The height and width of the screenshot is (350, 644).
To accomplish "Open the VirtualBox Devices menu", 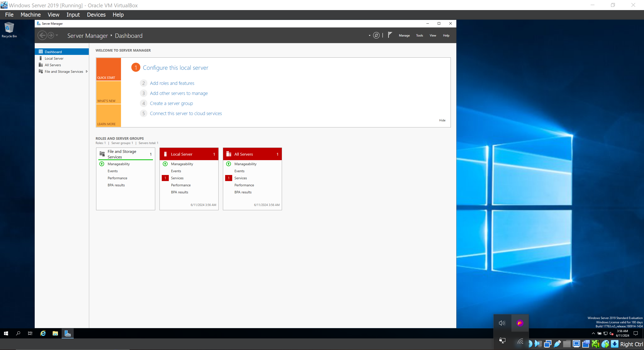I will point(96,15).
